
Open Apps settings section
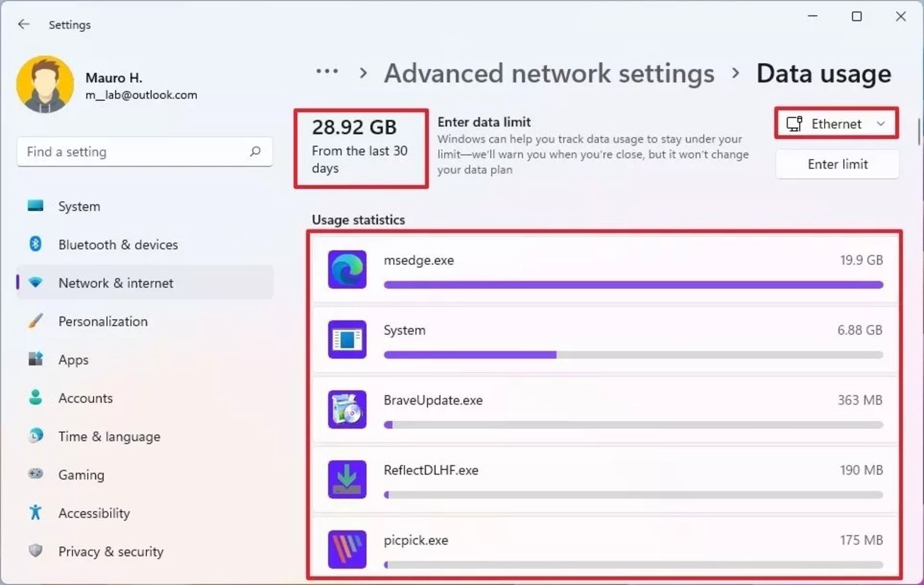click(x=74, y=359)
